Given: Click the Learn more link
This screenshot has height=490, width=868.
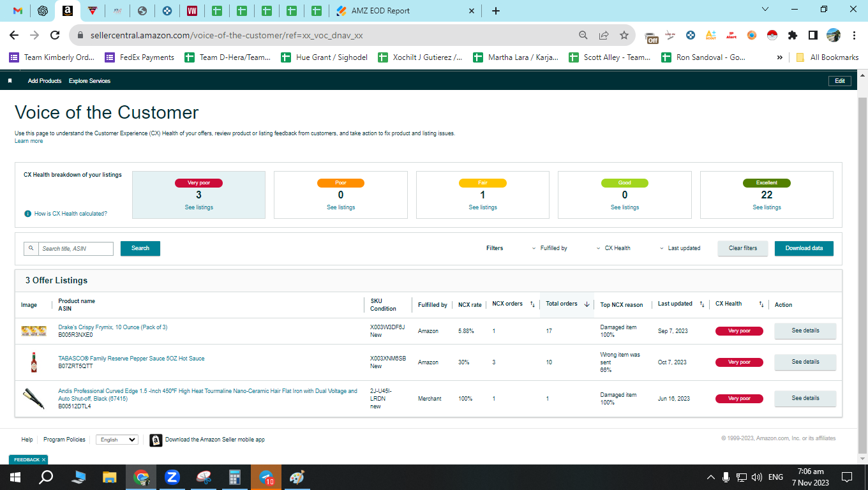Looking at the screenshot, I should point(29,141).
